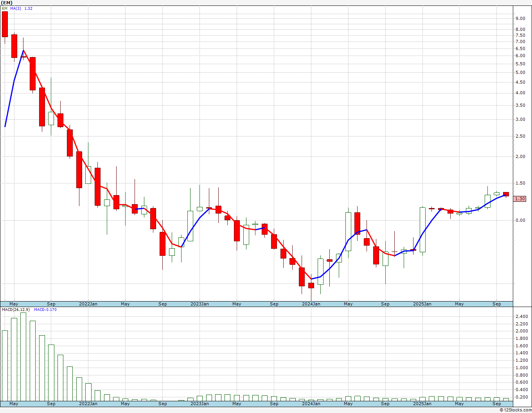This screenshot has width=532, height=413.
Task: Select the 1.600 MACD axis label
Action: point(521,346)
